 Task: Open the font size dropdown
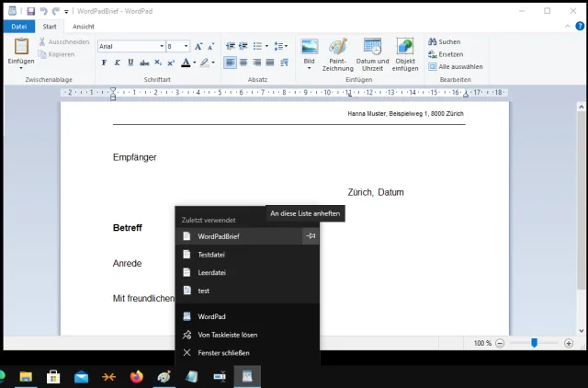tap(186, 46)
